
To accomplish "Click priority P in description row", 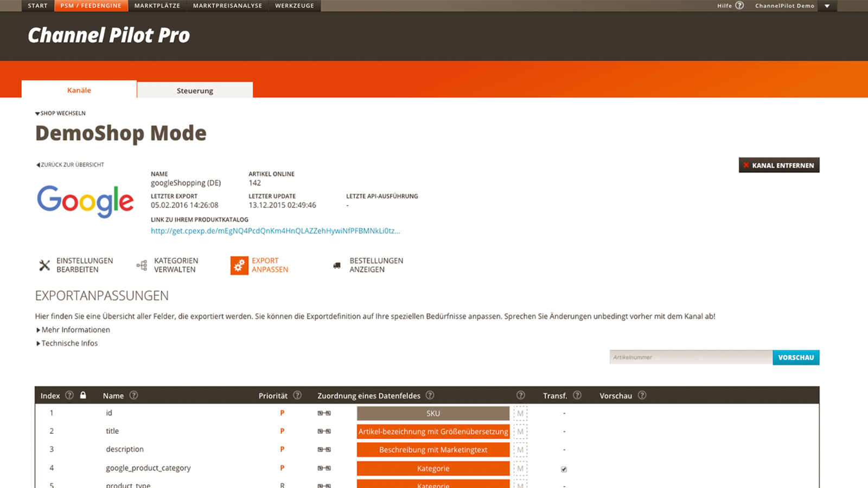I will pyautogui.click(x=282, y=449).
